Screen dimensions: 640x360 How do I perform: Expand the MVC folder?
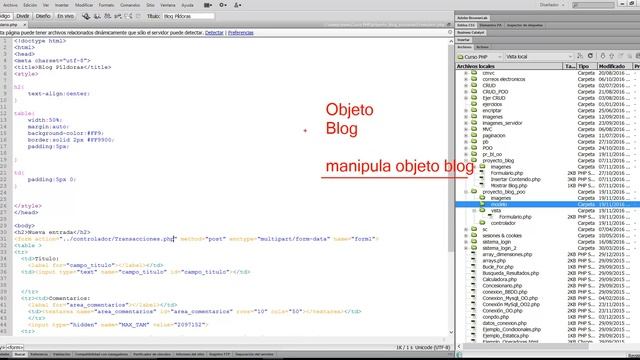[x=466, y=129]
